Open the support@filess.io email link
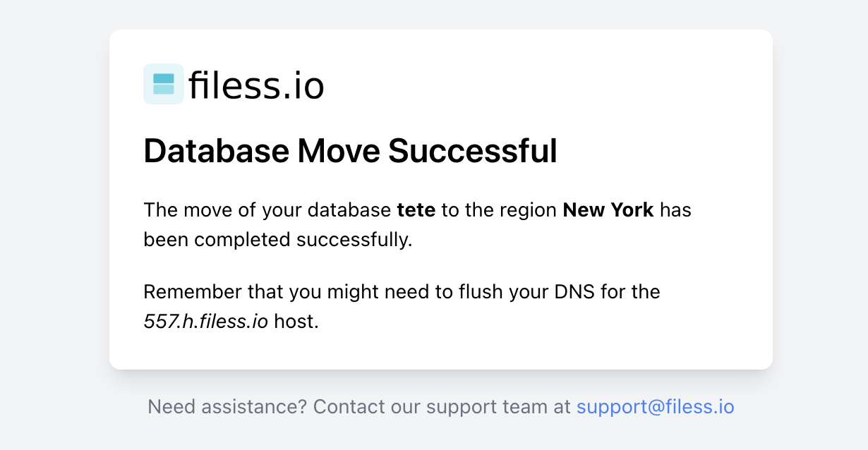Image resolution: width=868 pixels, height=450 pixels. tap(655, 407)
